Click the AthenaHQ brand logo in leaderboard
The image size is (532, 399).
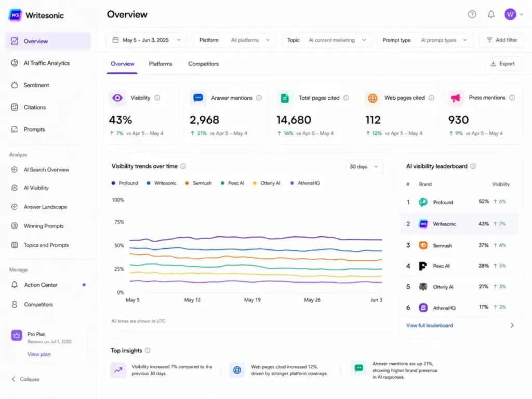tap(423, 308)
